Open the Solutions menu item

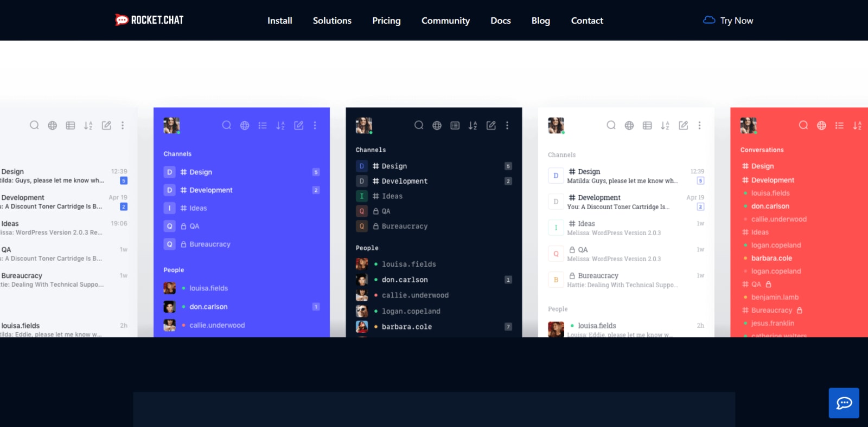(332, 21)
